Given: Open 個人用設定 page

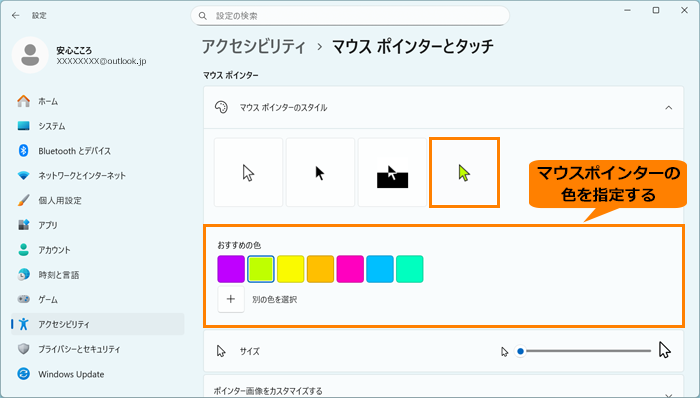Looking at the screenshot, I should click(98, 200).
